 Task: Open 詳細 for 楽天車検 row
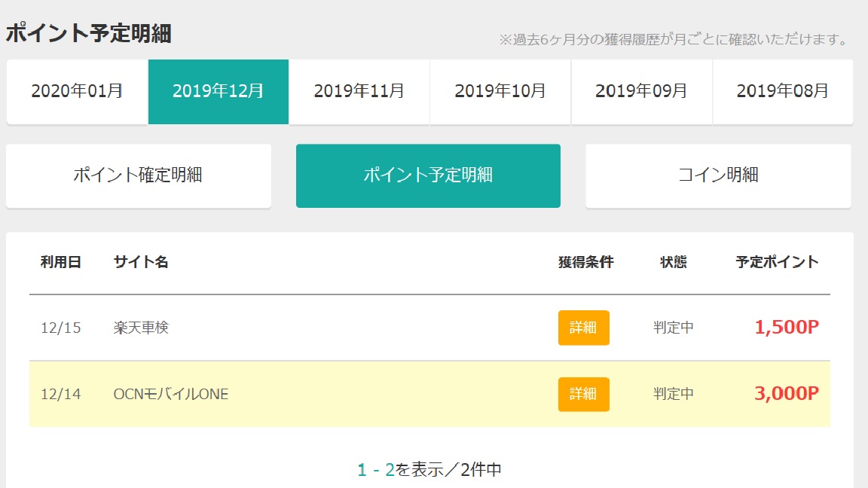click(x=583, y=328)
